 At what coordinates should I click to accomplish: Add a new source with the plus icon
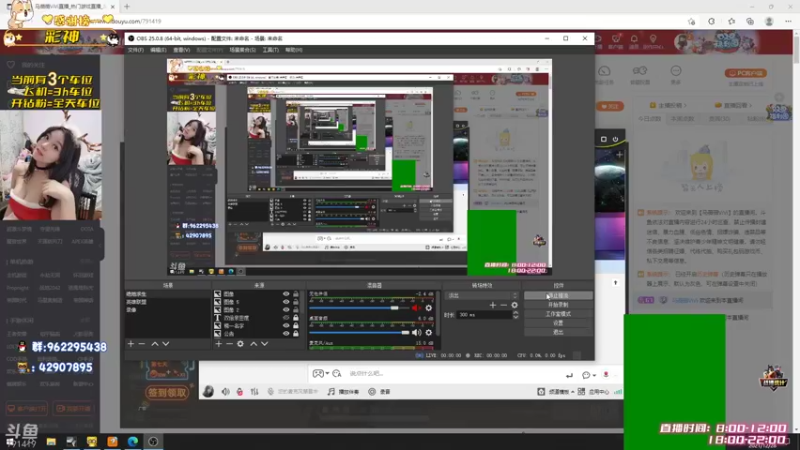218,344
